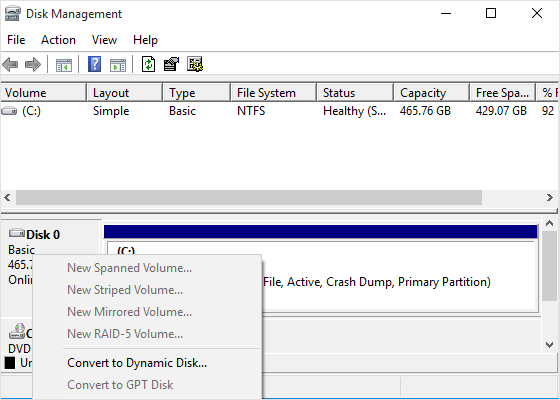Click the Refresh toolbar icon
The image size is (560, 400).
tap(149, 65)
